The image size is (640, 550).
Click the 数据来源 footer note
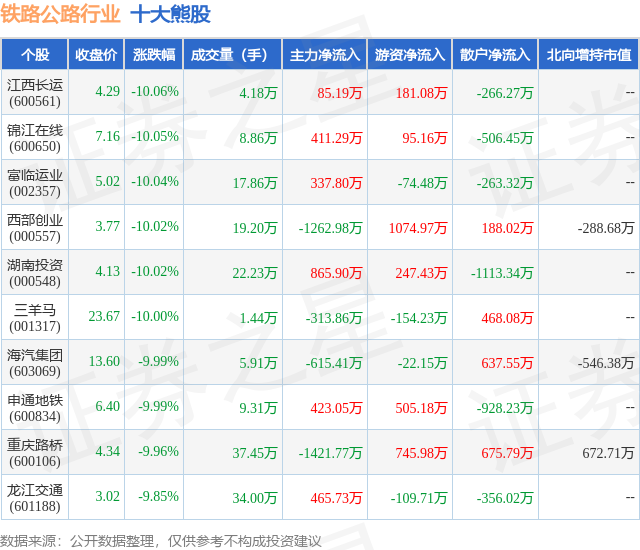coord(161,541)
